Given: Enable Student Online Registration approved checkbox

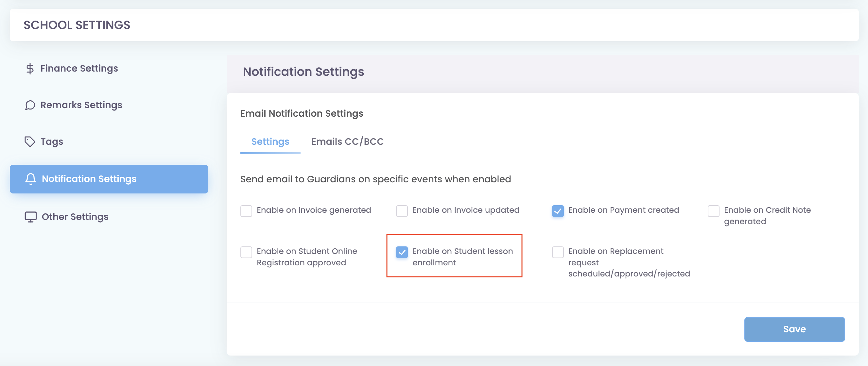Looking at the screenshot, I should pos(246,252).
